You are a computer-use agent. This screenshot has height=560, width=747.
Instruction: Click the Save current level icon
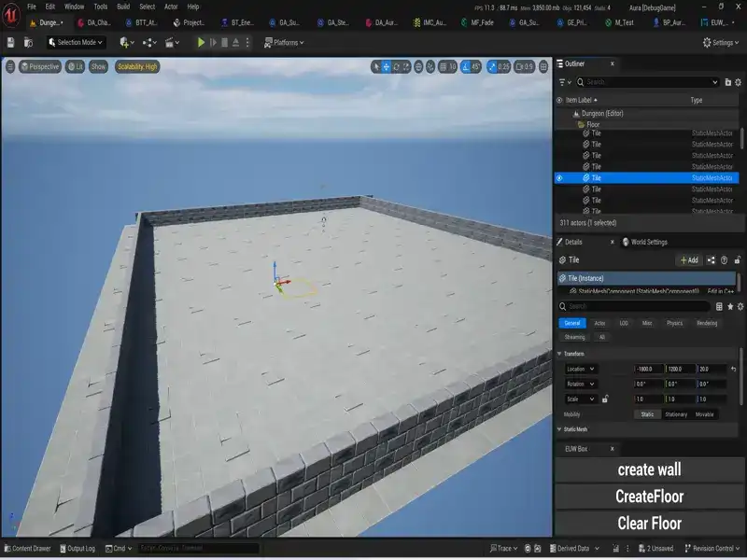pos(10,42)
